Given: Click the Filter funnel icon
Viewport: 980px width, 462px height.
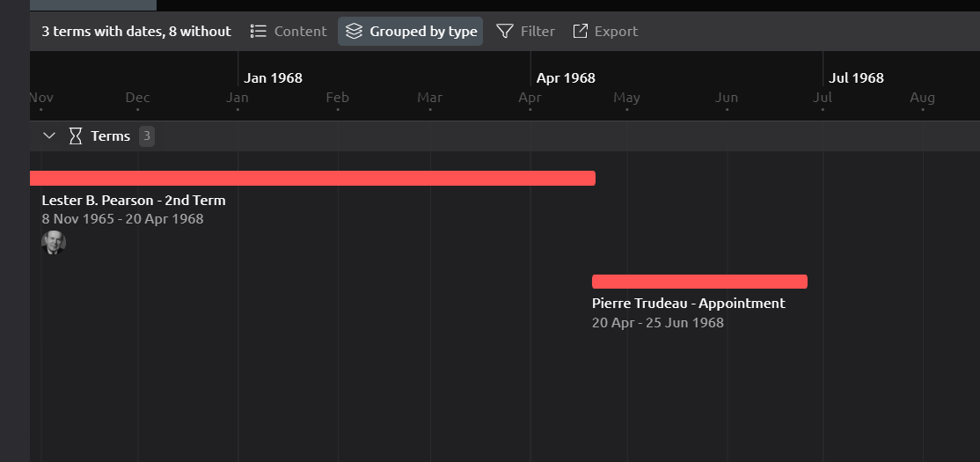Looking at the screenshot, I should click(x=505, y=32).
